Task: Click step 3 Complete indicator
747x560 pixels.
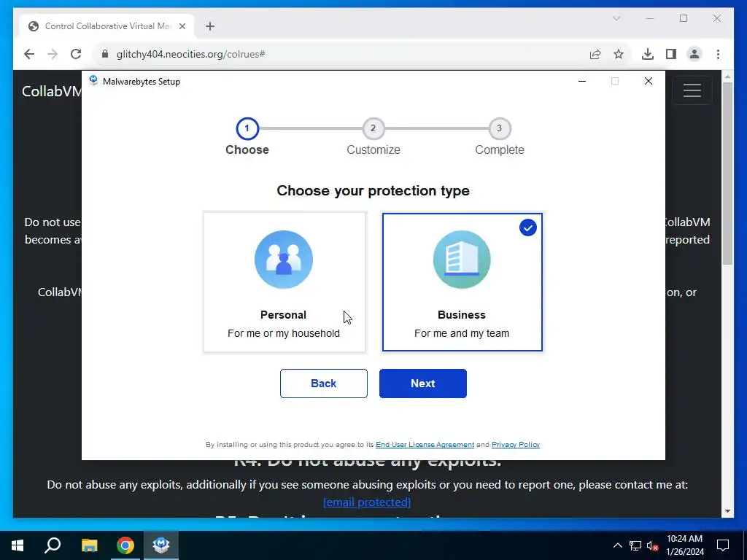Action: click(499, 128)
